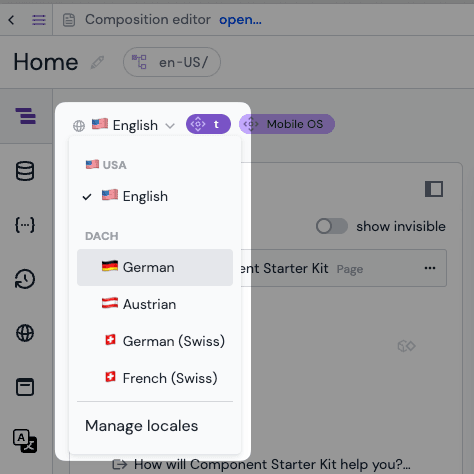Image resolution: width=474 pixels, height=474 pixels.
Task: Click the purple 't' personalization pill
Action: coord(208,124)
